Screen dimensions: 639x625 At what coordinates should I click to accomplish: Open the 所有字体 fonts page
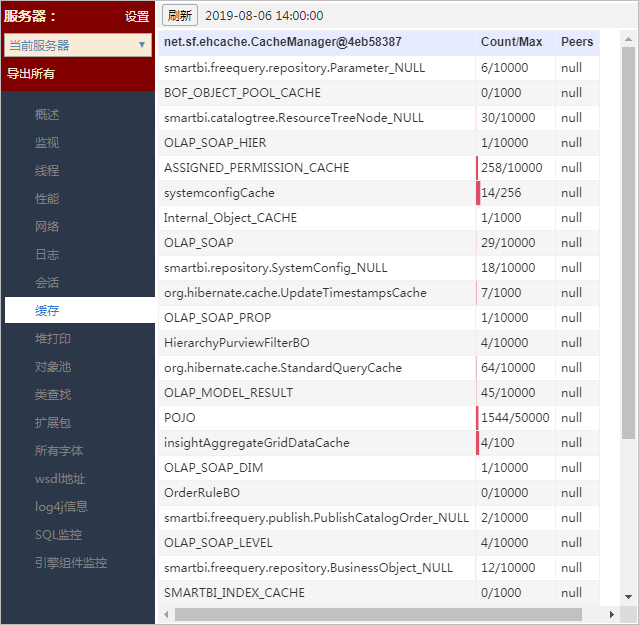59,451
